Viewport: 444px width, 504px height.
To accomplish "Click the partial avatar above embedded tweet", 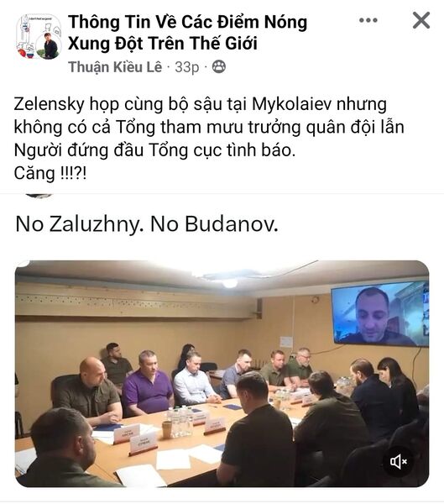I will [39, 196].
